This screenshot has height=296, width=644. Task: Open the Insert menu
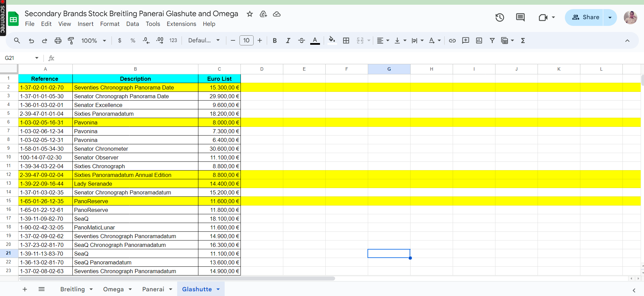tap(86, 24)
